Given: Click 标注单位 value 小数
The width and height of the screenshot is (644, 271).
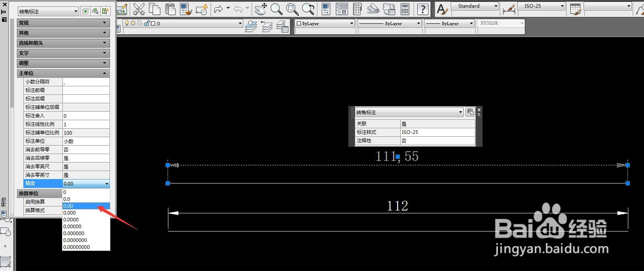Looking at the screenshot, I should pos(86,141).
